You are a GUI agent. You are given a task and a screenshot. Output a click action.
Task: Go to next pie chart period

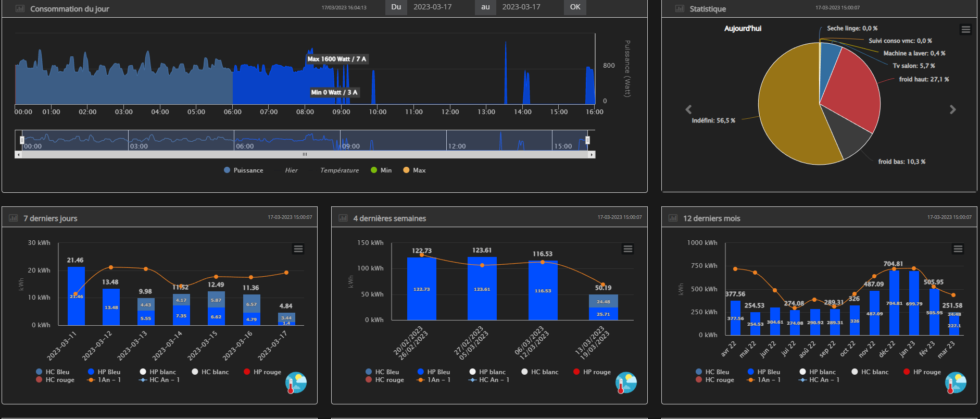tap(953, 109)
